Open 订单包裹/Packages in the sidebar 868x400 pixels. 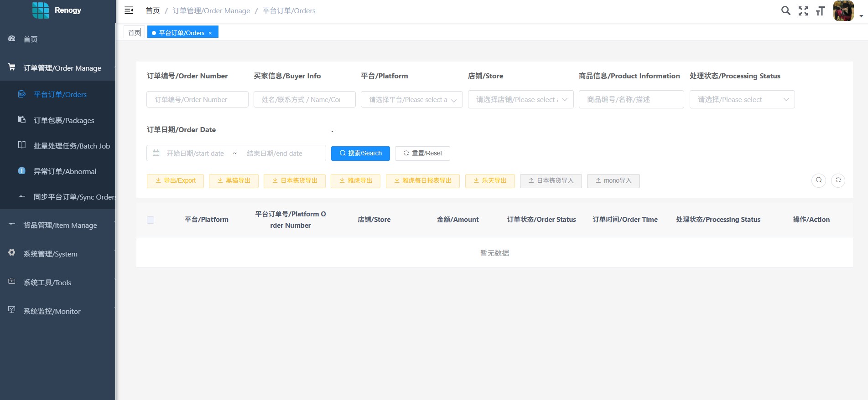[64, 120]
